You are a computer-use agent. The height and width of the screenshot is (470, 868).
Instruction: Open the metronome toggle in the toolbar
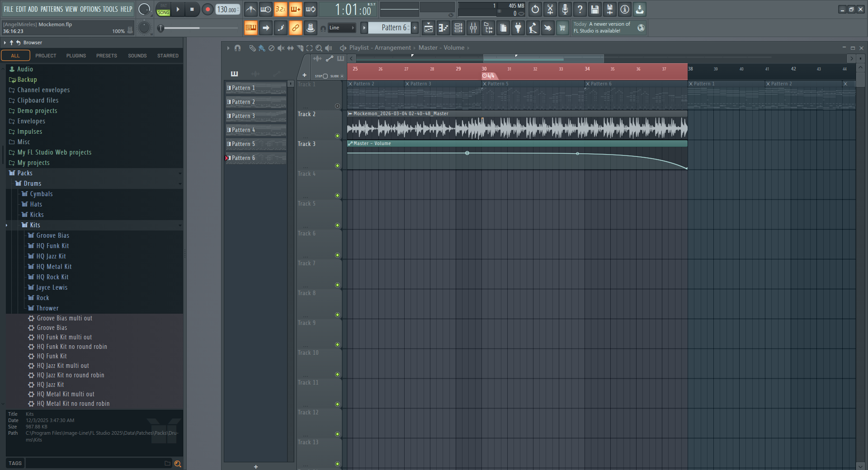(251, 9)
